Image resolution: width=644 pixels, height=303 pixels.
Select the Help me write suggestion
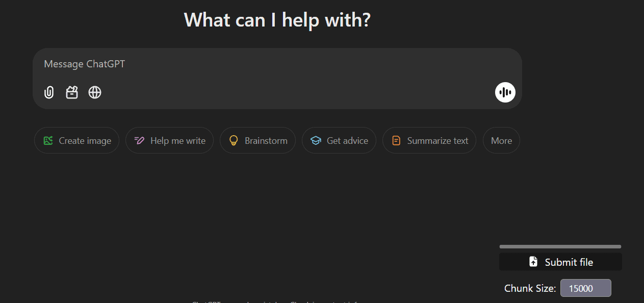[x=169, y=140]
